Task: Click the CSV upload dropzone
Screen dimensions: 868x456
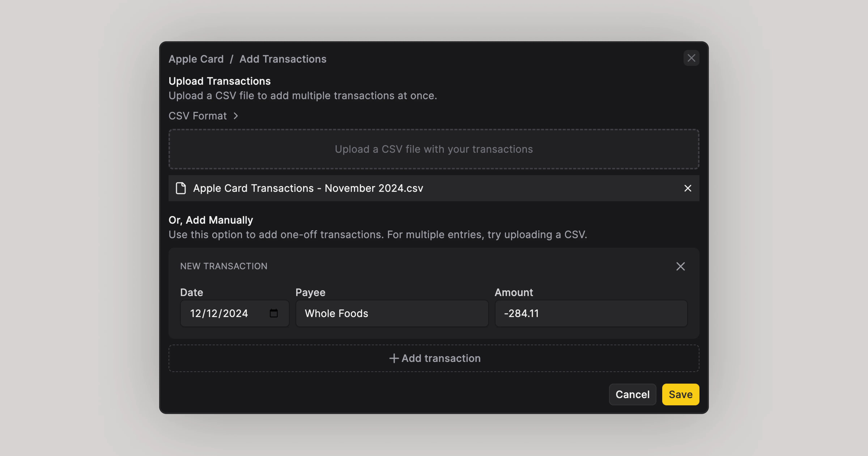Action: click(434, 149)
